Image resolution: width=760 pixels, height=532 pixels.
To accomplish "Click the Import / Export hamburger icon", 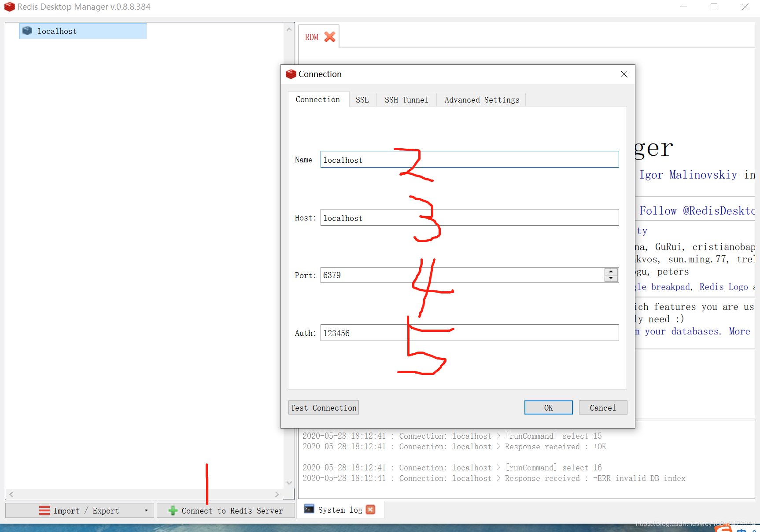I will (x=44, y=510).
